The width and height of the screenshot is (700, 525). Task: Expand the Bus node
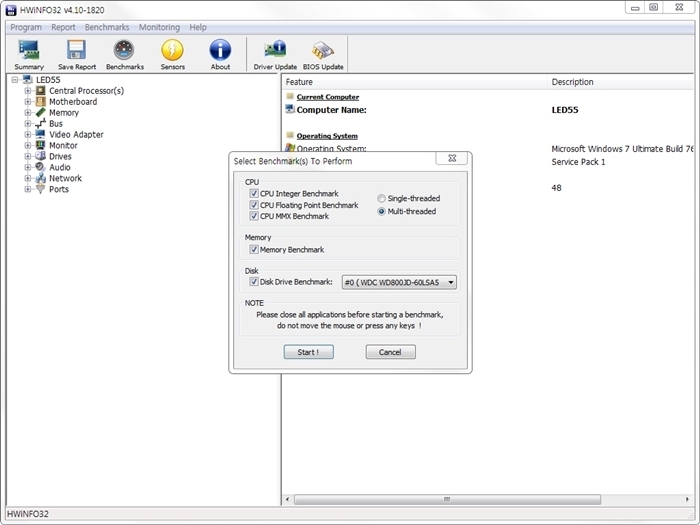pos(28,124)
